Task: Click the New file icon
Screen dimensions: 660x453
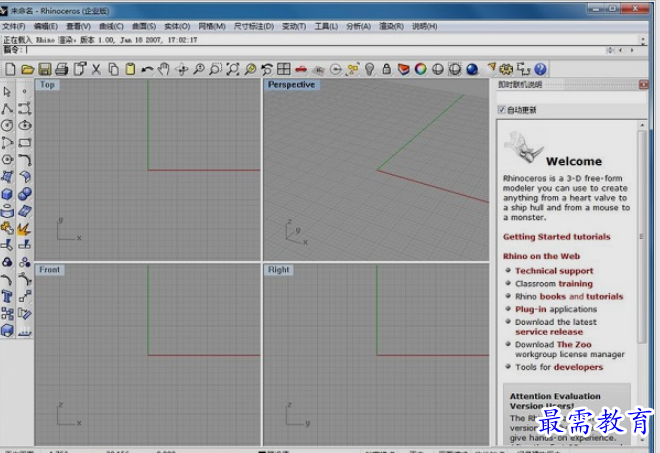Action: [x=10, y=69]
